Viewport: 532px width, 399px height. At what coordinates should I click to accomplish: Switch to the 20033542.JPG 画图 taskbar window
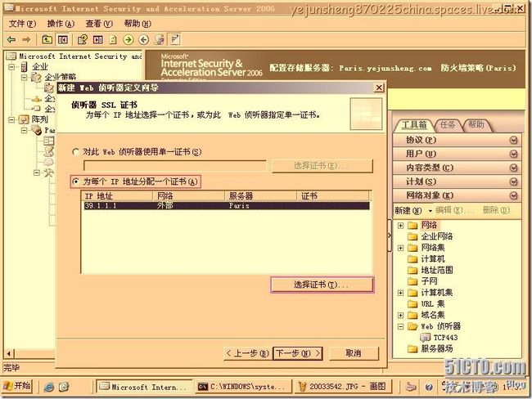click(x=343, y=387)
